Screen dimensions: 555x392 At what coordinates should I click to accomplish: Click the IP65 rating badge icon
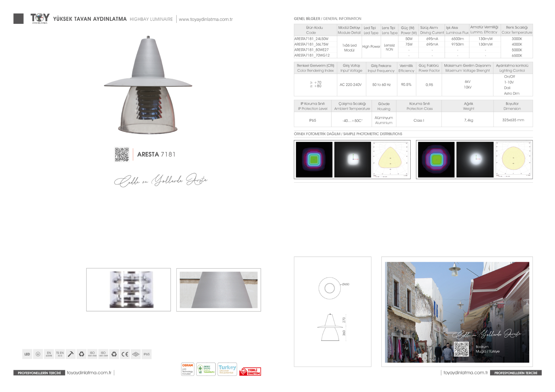(x=147, y=354)
